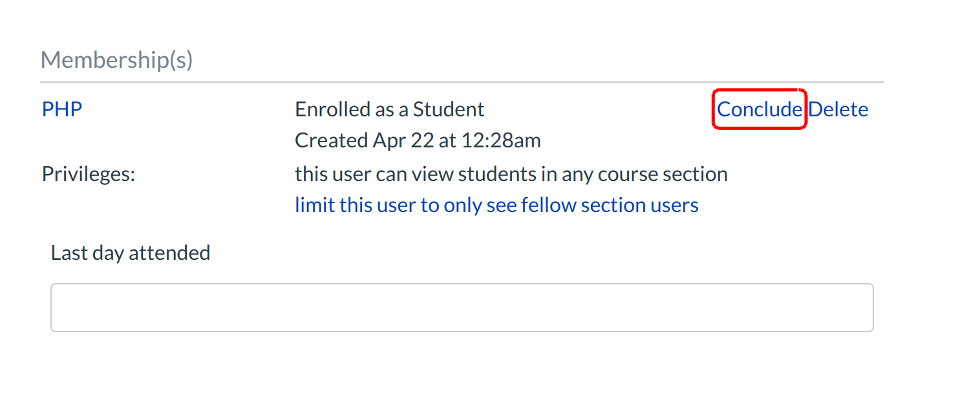The height and width of the screenshot is (393, 980).
Task: Click Delete beside Conclude
Action: (x=838, y=109)
